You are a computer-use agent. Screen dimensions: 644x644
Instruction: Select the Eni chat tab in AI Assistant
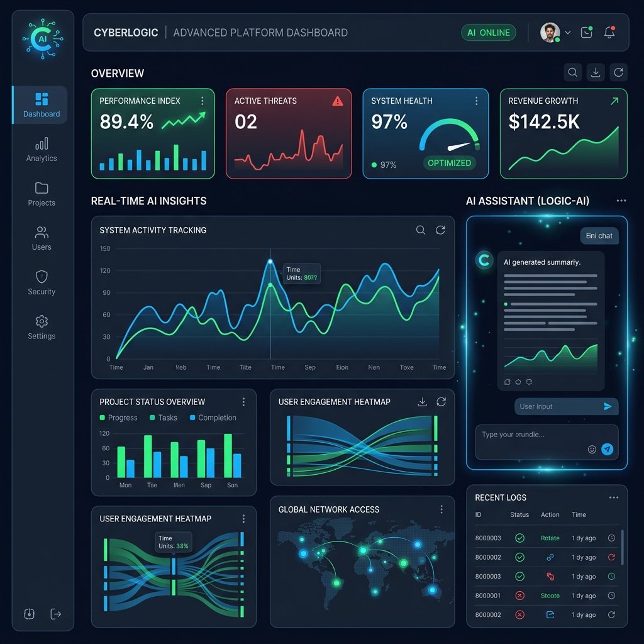(599, 236)
